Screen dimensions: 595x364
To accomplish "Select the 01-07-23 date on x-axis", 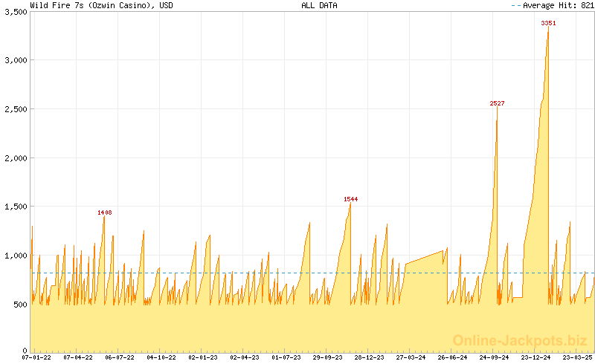I will pyautogui.click(x=286, y=357).
